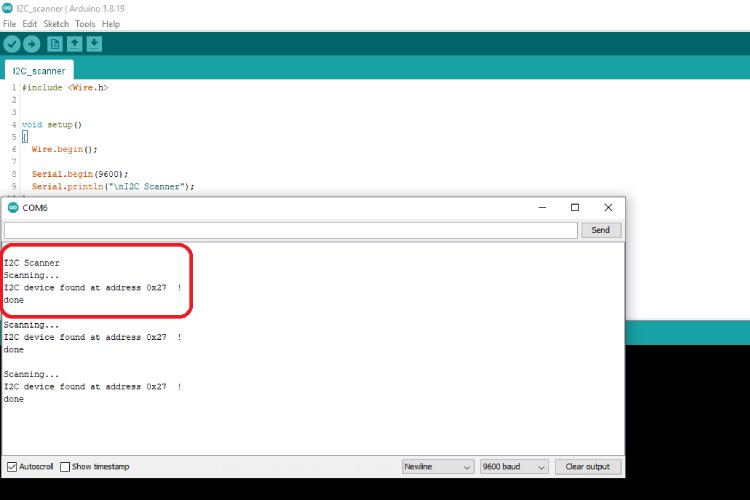Click the 'Serial.begin(9600);' code line
Screen dimensions: 750x500
80,174
